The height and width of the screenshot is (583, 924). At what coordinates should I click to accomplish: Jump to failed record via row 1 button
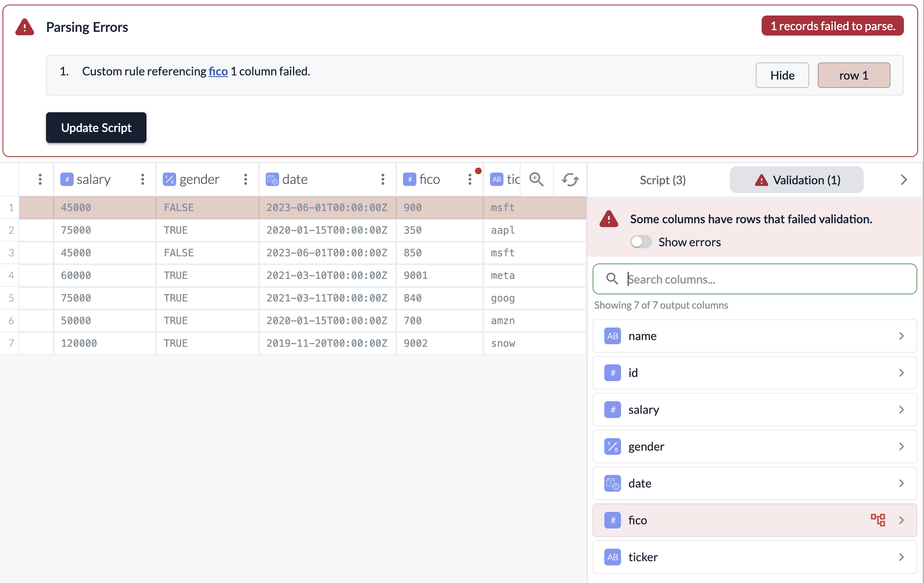click(854, 75)
